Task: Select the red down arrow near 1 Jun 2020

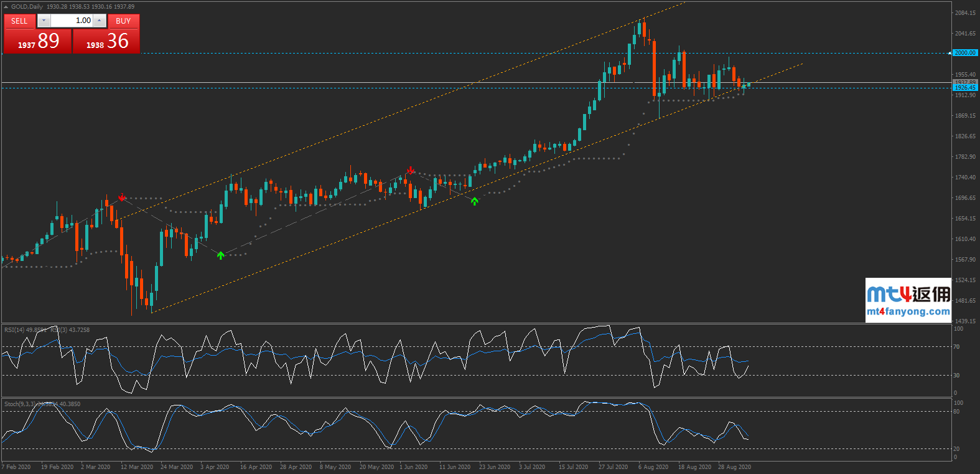Action: point(411,170)
